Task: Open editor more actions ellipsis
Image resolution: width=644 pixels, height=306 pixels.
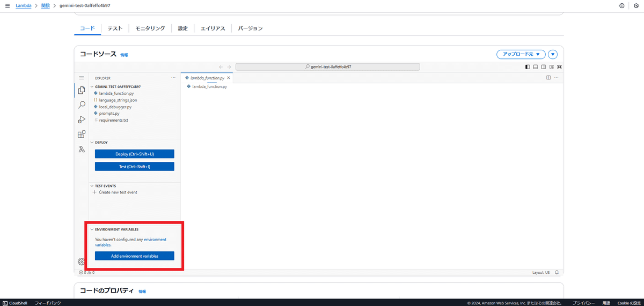Action: point(557,78)
